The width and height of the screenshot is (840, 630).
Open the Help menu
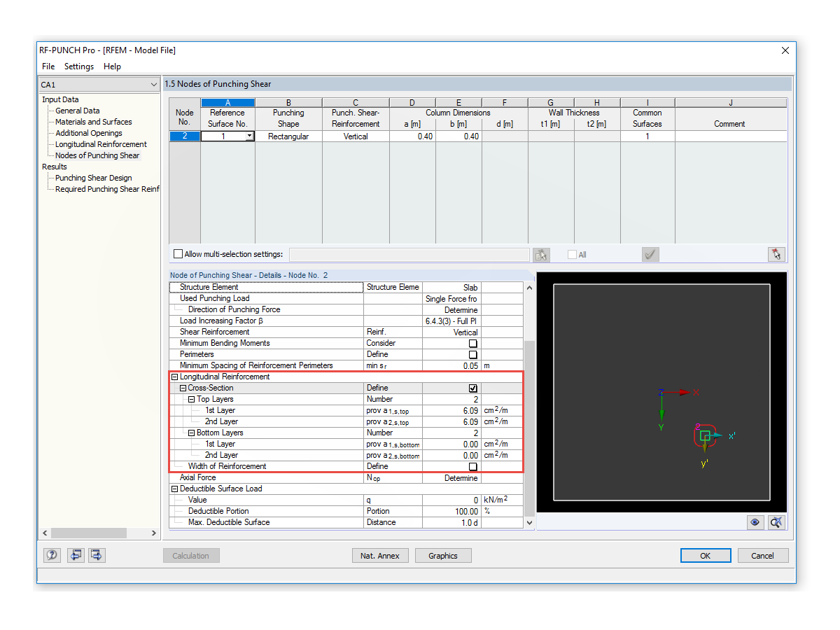[112, 66]
